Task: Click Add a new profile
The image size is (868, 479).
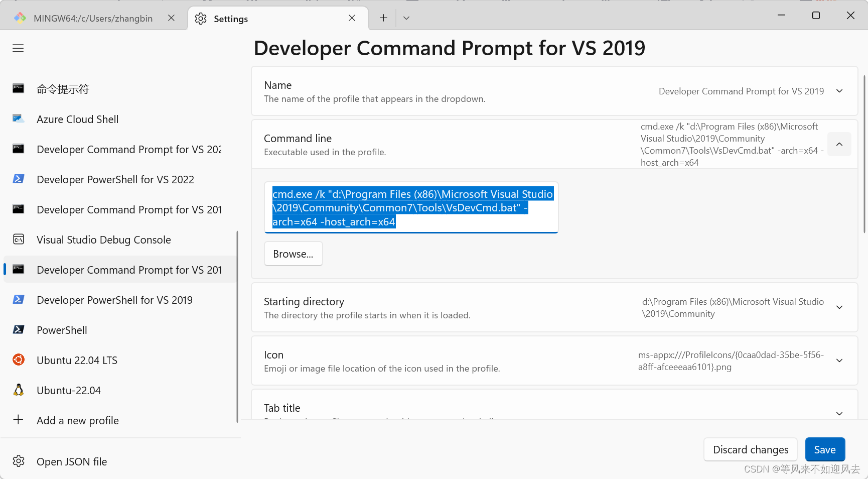Action: coord(119,420)
